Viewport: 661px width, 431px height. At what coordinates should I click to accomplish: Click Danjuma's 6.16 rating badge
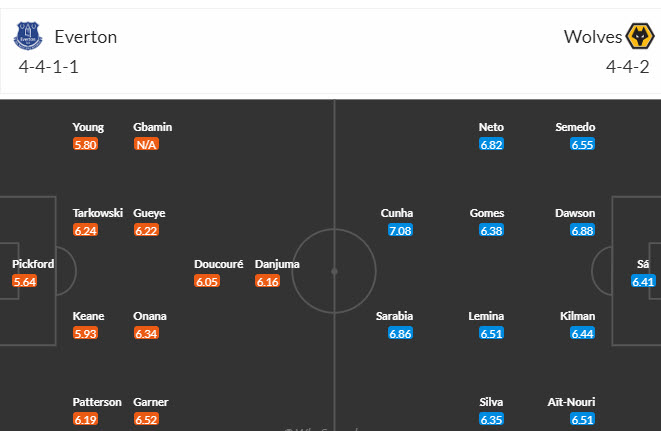[267, 282]
